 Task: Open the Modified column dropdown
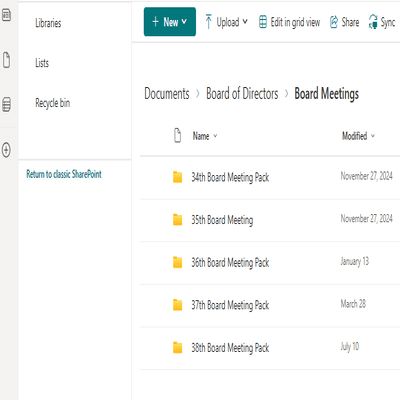(x=373, y=136)
